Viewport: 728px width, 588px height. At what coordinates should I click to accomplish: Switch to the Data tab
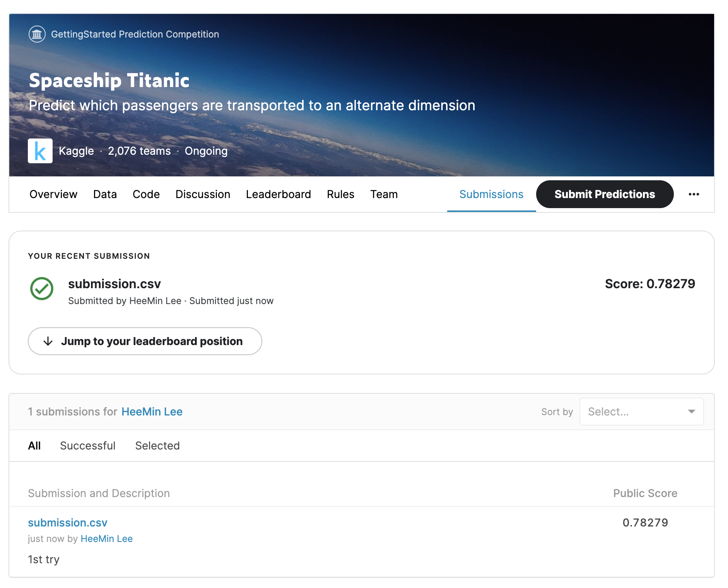(105, 194)
